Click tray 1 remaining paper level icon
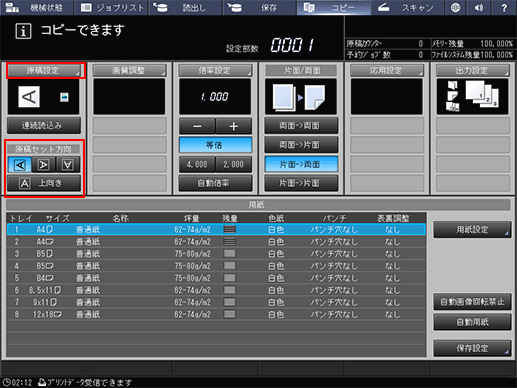 (230, 229)
